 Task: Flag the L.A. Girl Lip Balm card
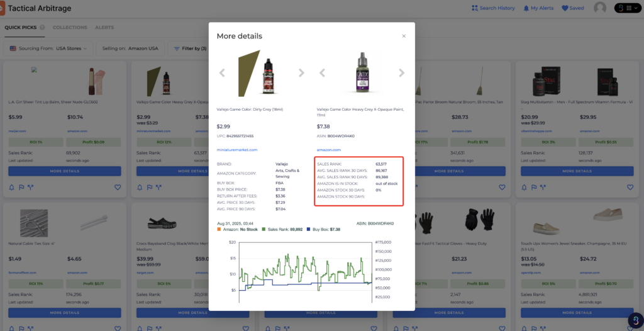pos(21,188)
